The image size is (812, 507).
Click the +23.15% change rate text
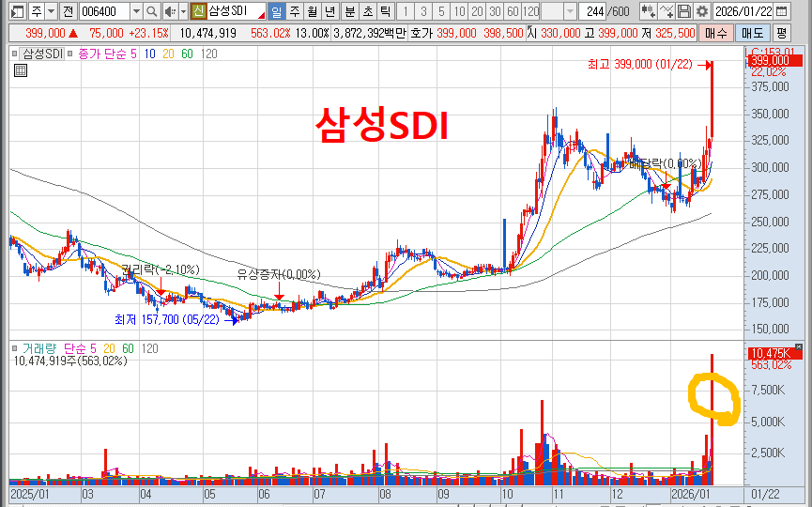148,33
